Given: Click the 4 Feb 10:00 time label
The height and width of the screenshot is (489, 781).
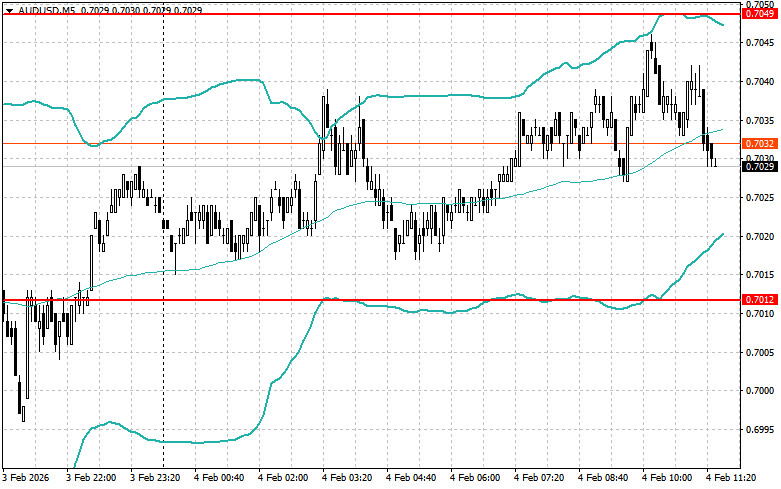Looking at the screenshot, I should click(x=667, y=478).
